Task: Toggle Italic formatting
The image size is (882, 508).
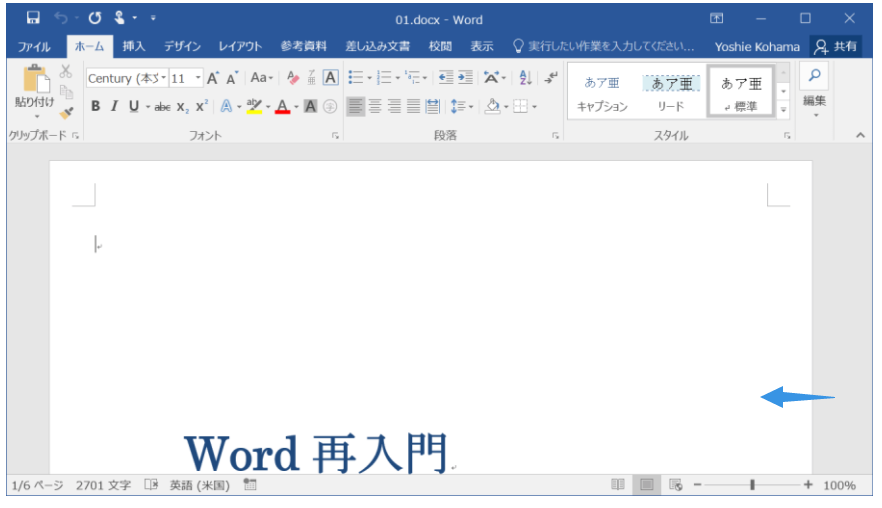Action: tap(114, 106)
